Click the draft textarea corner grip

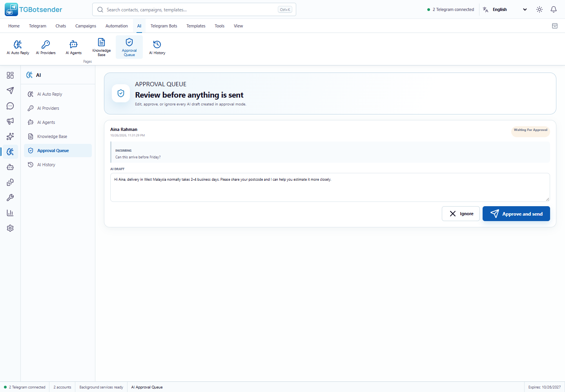click(x=547, y=199)
